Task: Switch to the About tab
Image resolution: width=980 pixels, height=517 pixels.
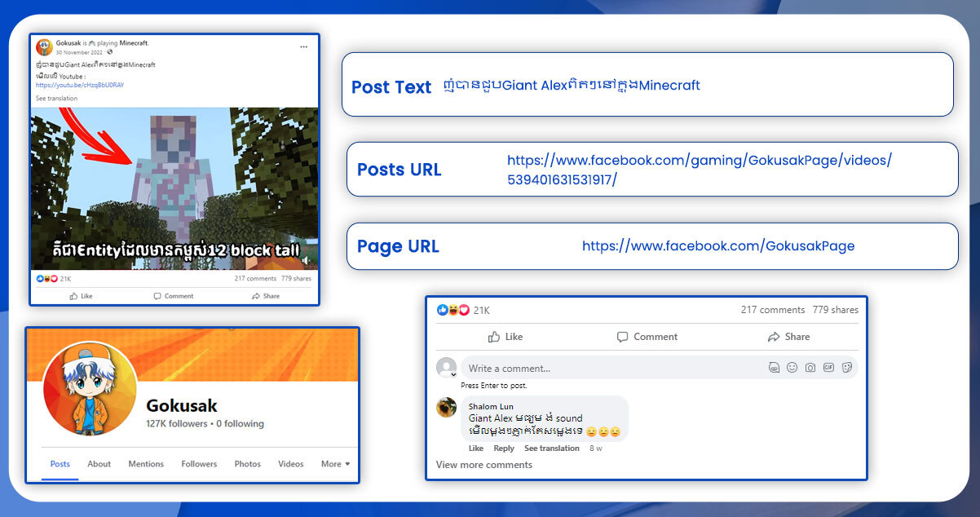Action: [99, 464]
